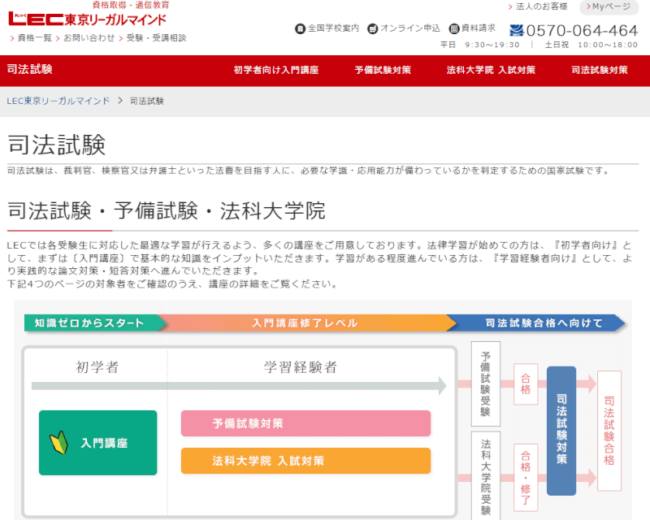Click the LEC東京リーガルマインド logo
Viewport: 650px width, 520px height.
[88, 18]
